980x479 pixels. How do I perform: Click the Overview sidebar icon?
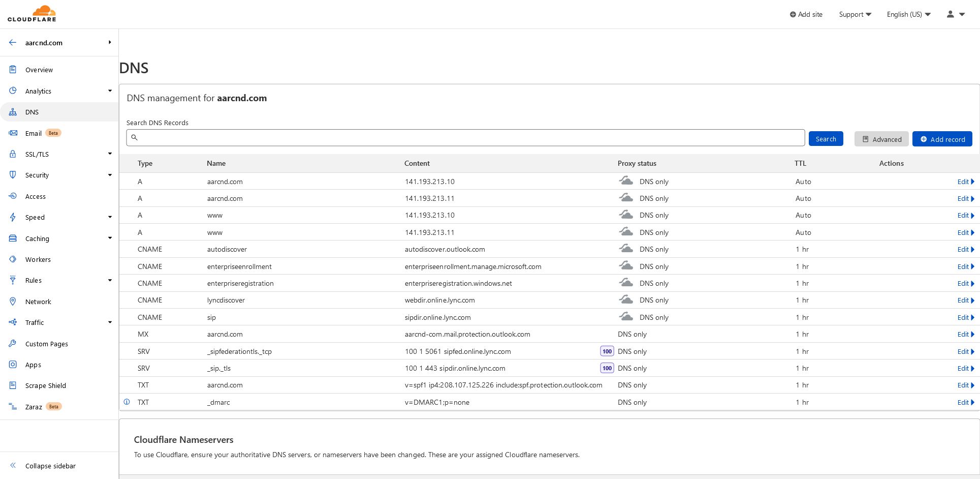tap(13, 70)
